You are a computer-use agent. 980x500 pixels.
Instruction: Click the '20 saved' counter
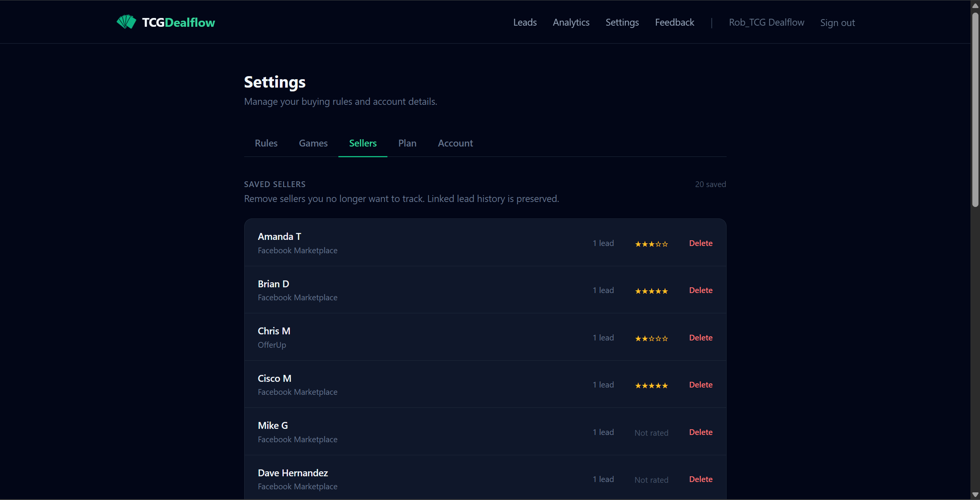[x=710, y=184]
